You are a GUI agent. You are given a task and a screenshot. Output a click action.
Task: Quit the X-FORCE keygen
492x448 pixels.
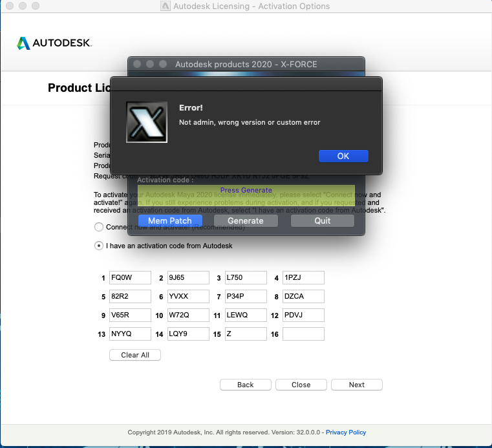322,220
